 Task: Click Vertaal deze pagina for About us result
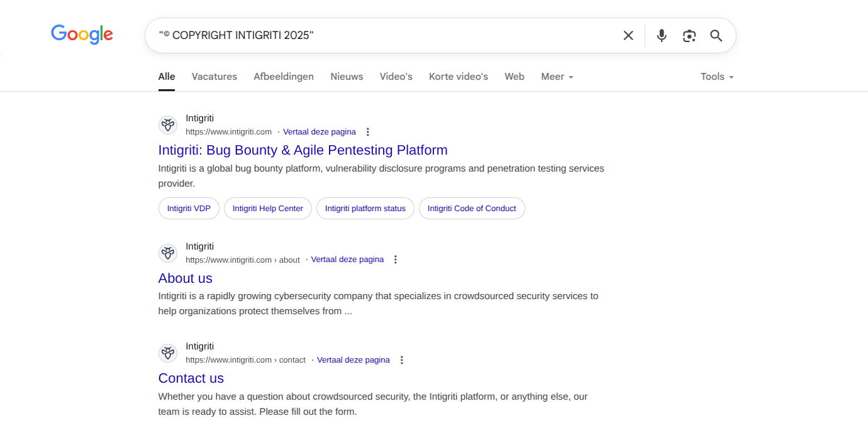[347, 260]
